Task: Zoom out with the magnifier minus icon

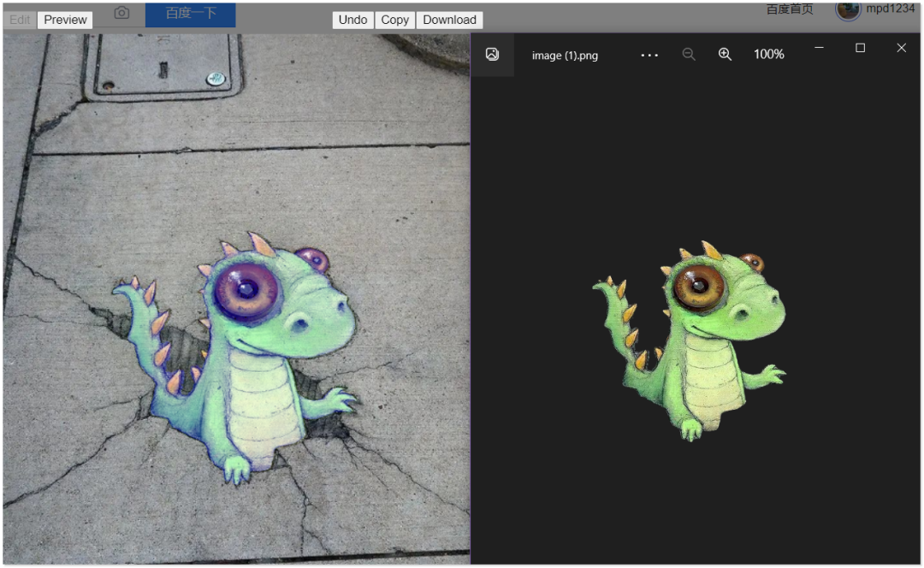Action: tap(689, 54)
